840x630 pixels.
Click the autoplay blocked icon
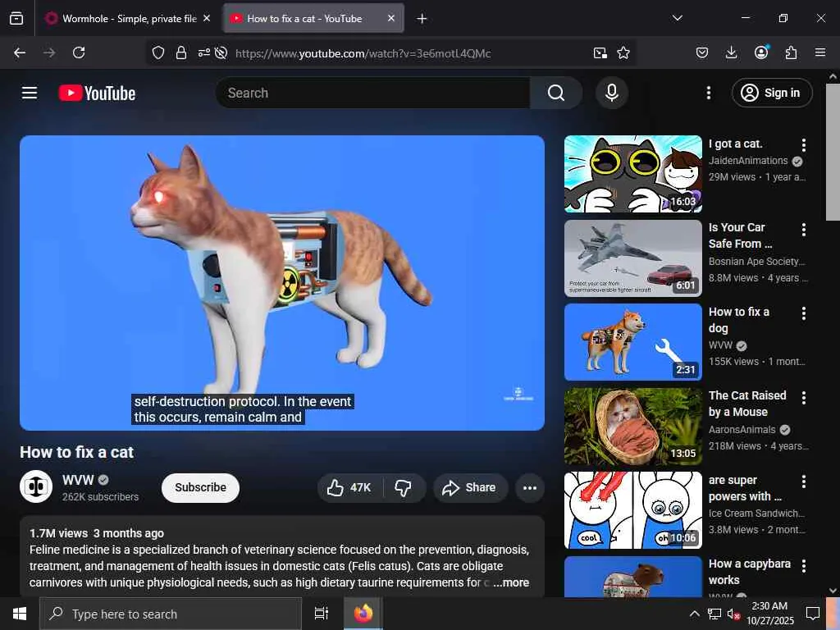(221, 52)
